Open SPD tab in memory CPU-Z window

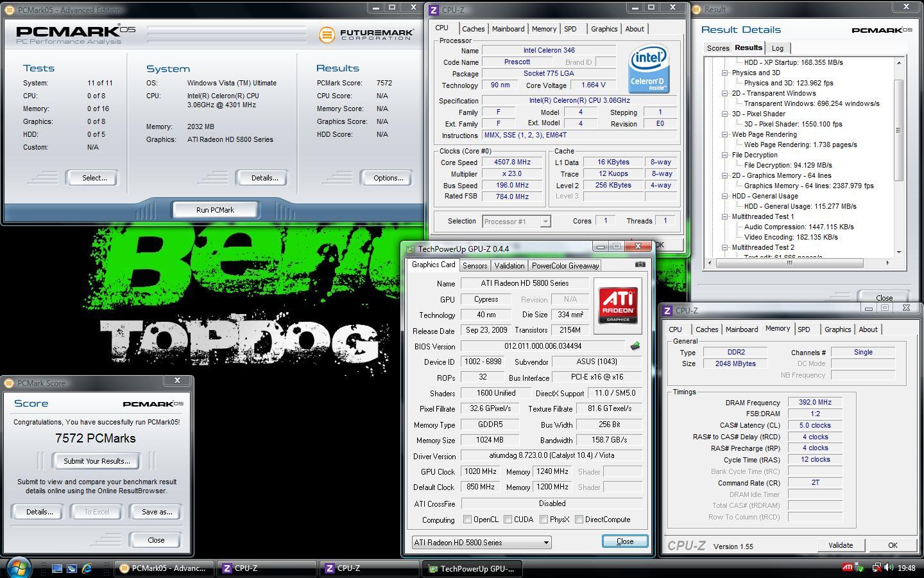click(x=803, y=329)
